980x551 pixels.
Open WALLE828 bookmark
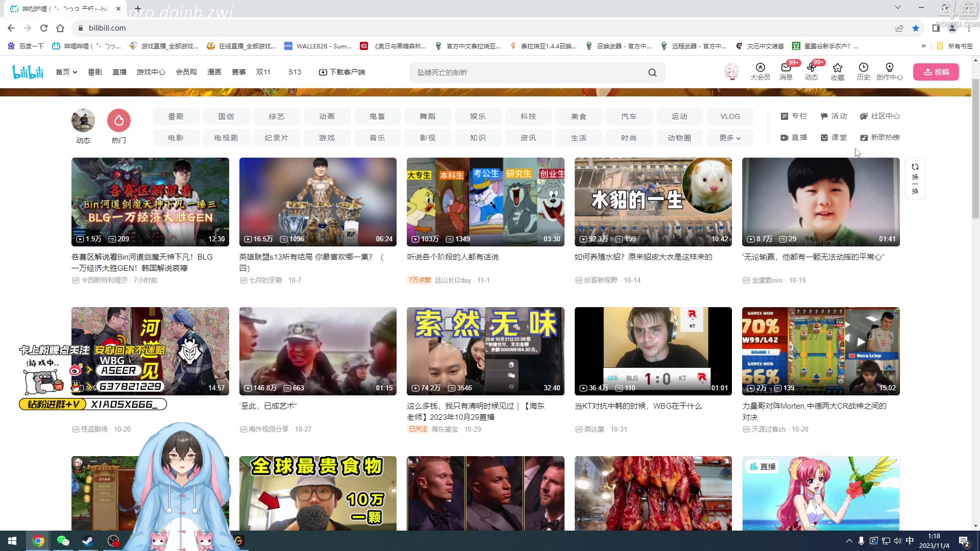pos(318,46)
